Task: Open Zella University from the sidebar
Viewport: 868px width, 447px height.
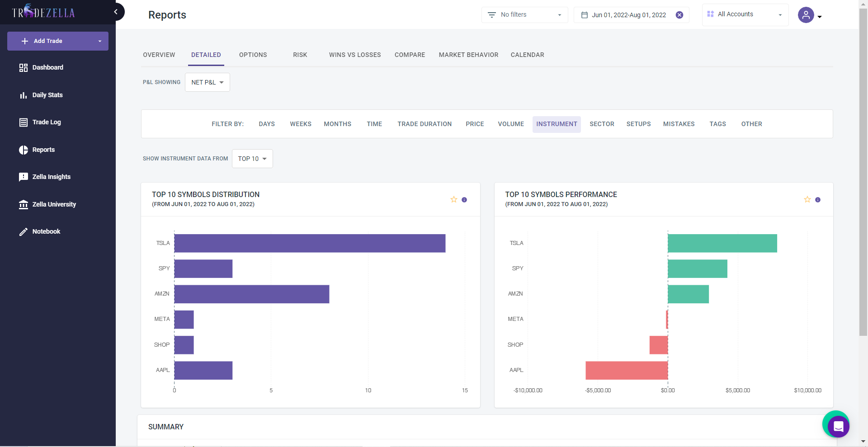Action: point(54,204)
